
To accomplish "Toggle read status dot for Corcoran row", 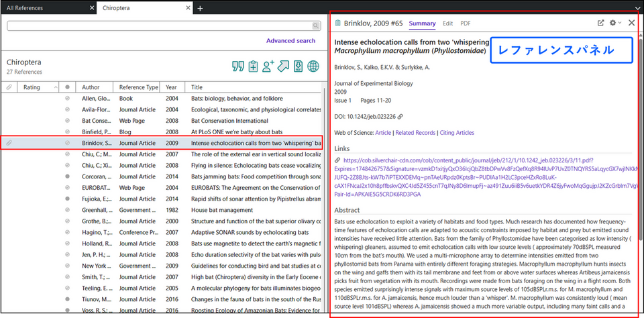I will coord(67,176).
